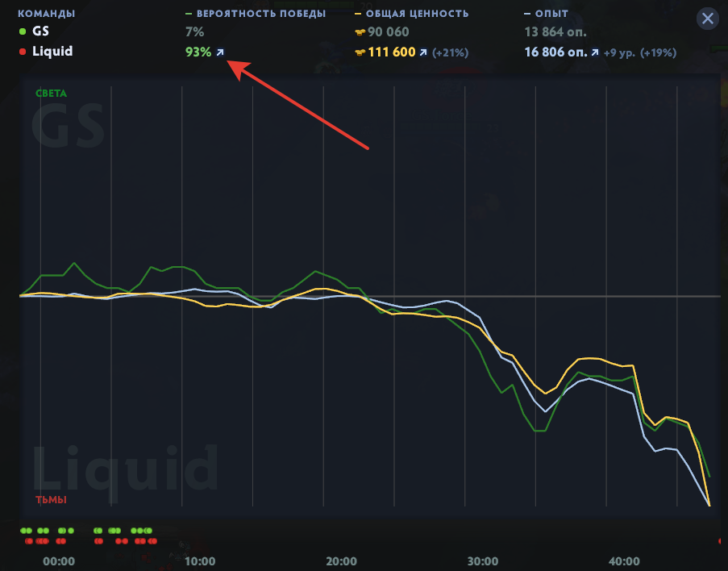The height and width of the screenshot is (571, 728).
Task: Select the GS team name
Action: click(40, 31)
